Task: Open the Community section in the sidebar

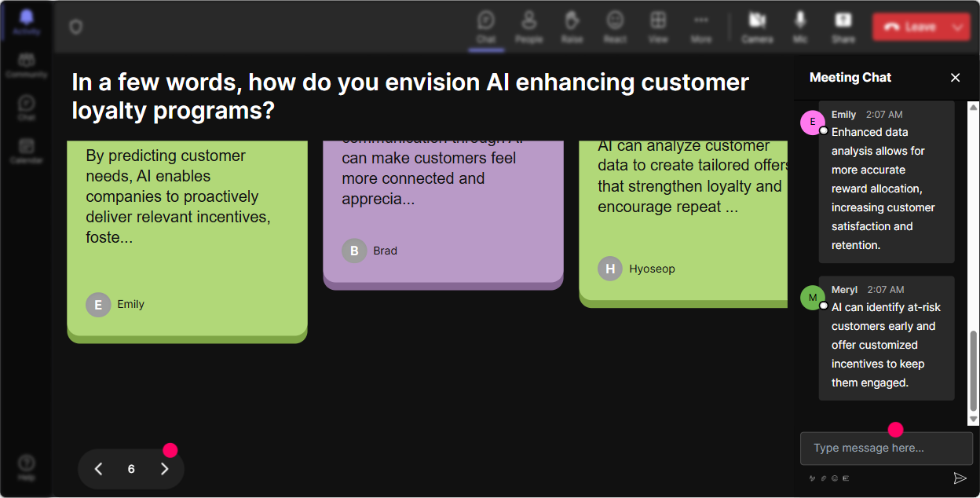Action: click(26, 65)
